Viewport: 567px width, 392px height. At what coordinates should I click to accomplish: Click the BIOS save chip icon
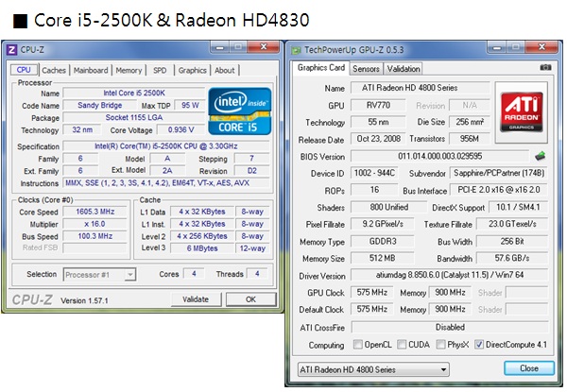pos(540,156)
